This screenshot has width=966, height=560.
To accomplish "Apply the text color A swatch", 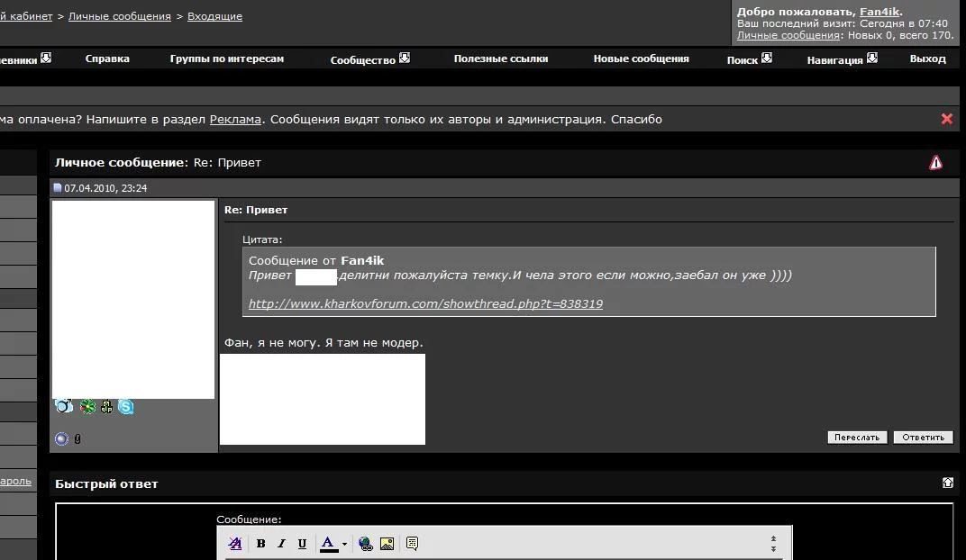I will 329,544.
